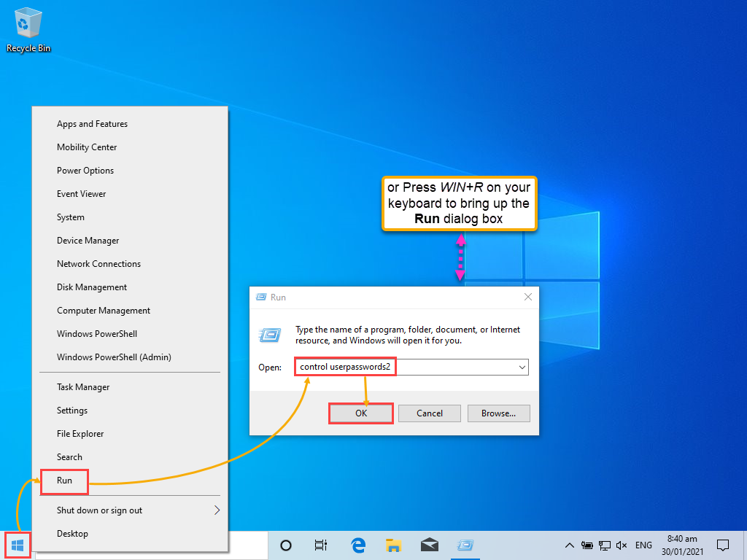Select System in the Win+X menu
The width and height of the screenshot is (747, 560).
pos(130,217)
